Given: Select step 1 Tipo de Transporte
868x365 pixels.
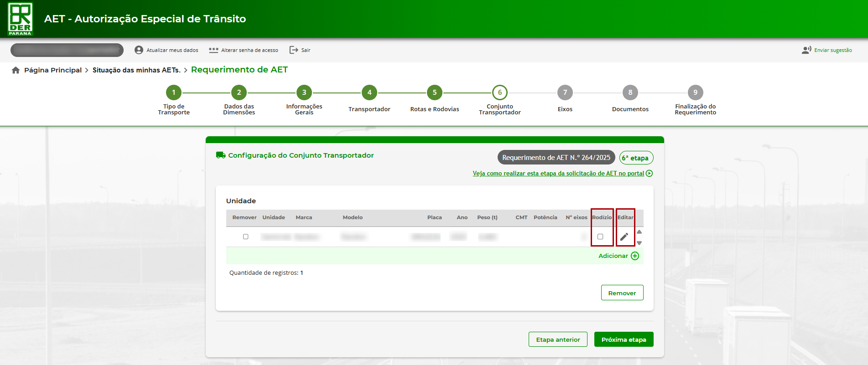Looking at the screenshot, I should click(x=174, y=93).
